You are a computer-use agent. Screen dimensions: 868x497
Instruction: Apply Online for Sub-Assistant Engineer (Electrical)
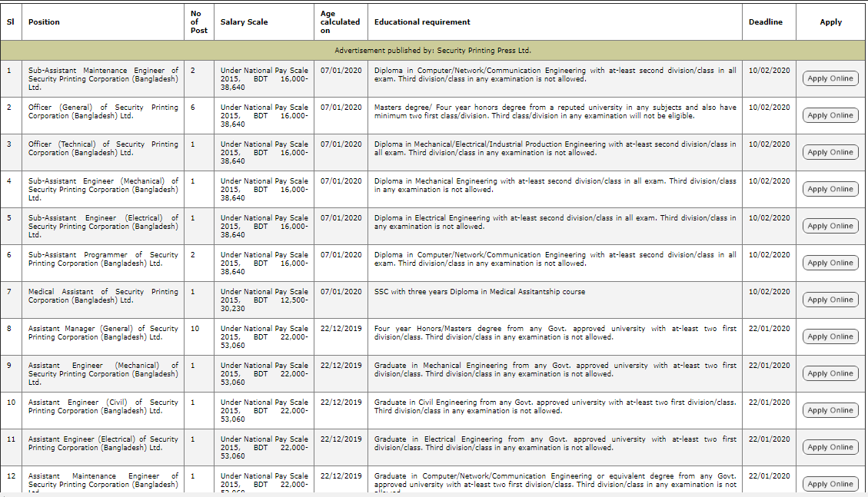[830, 226]
